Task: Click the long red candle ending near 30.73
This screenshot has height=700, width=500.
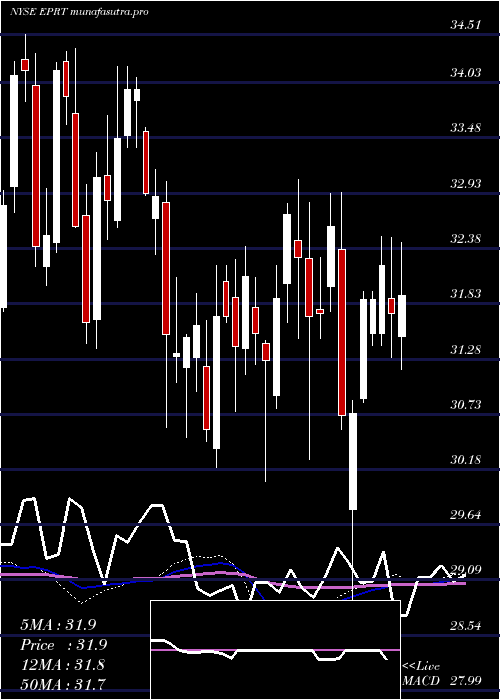Action: pyautogui.click(x=342, y=332)
